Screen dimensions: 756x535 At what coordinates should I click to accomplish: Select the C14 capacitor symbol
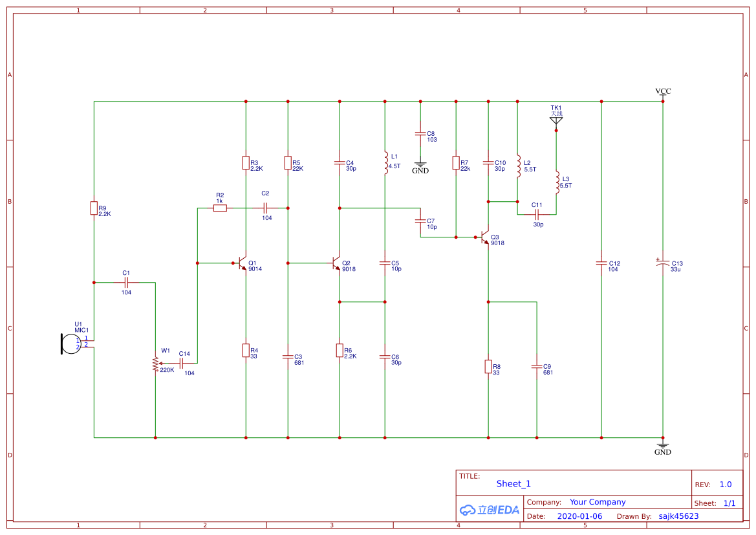point(182,364)
